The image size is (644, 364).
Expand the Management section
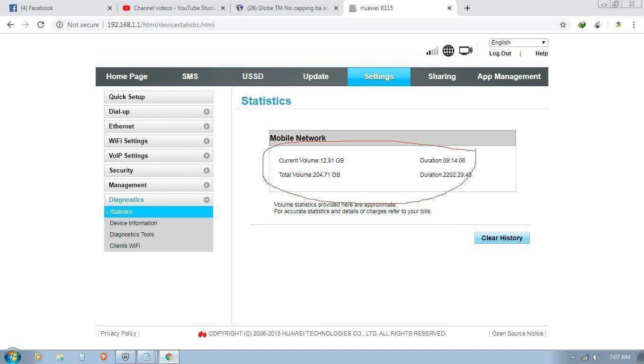158,185
